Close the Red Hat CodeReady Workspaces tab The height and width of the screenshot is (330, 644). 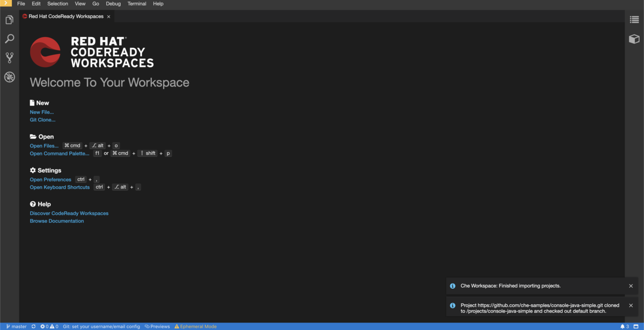(x=109, y=17)
